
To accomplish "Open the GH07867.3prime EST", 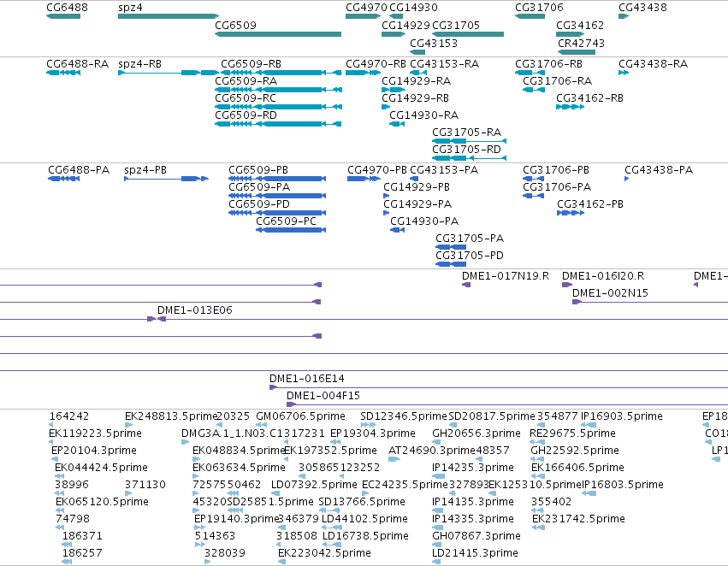I will 436,544.
